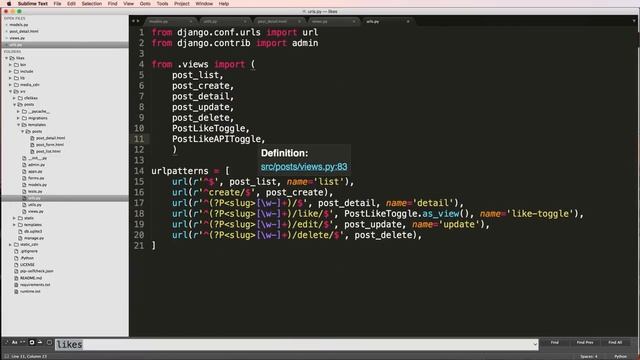Click the Find All button

click(615, 342)
